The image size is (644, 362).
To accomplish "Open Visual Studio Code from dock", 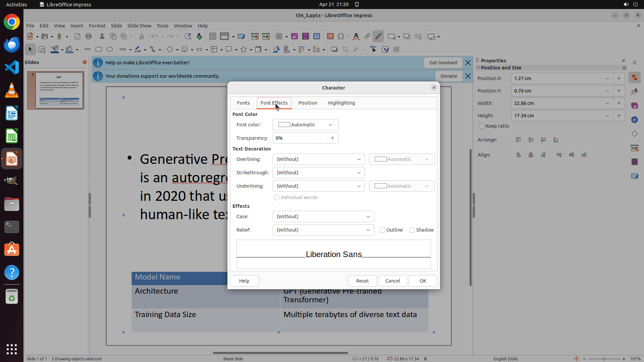I will (x=12, y=67).
